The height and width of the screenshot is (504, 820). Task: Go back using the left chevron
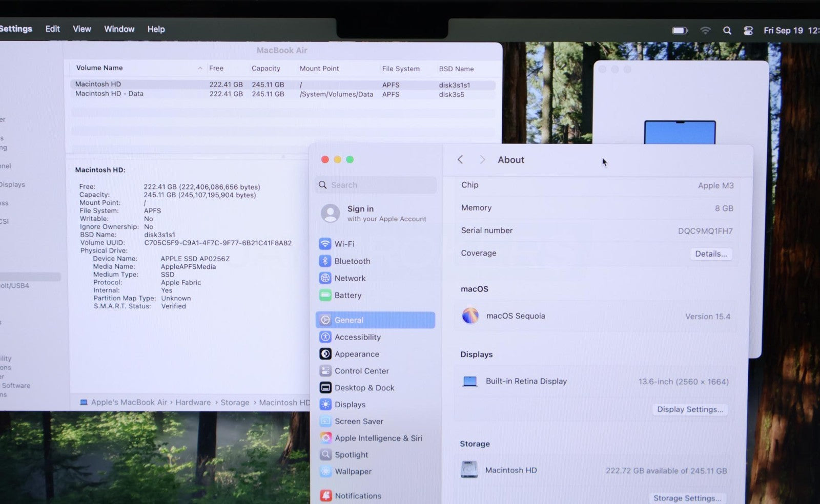(460, 160)
